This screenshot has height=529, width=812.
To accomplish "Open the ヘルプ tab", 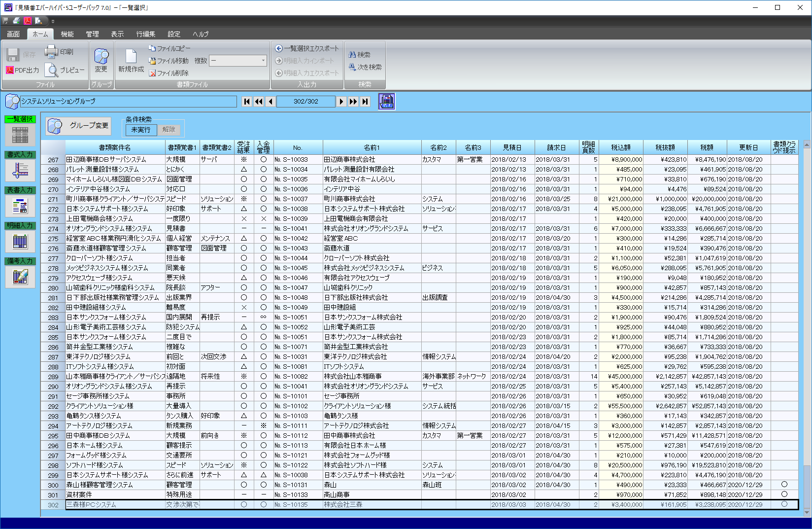I will point(201,34).
